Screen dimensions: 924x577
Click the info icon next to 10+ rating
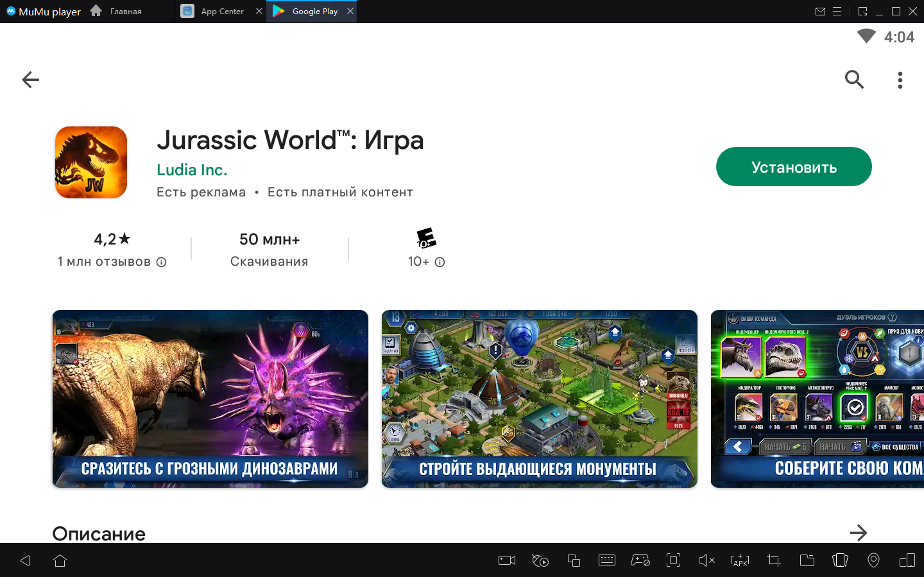(440, 262)
